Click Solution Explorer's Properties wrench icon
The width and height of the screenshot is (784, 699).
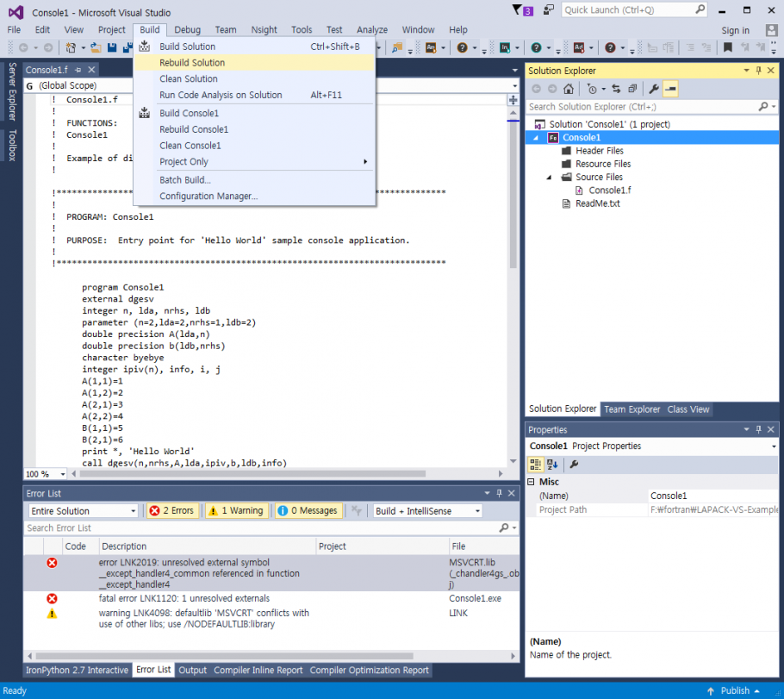click(654, 89)
